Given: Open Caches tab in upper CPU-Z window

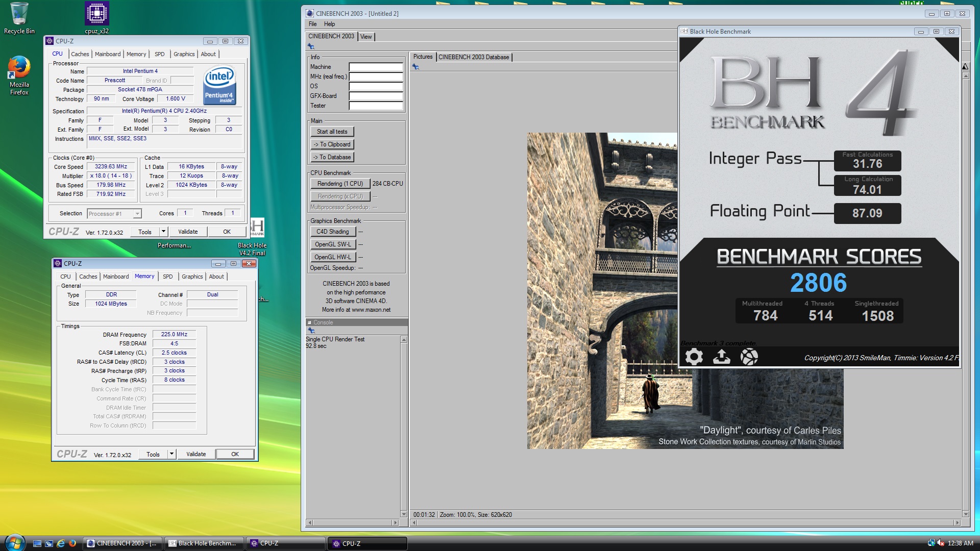Looking at the screenshot, I should pos(80,54).
